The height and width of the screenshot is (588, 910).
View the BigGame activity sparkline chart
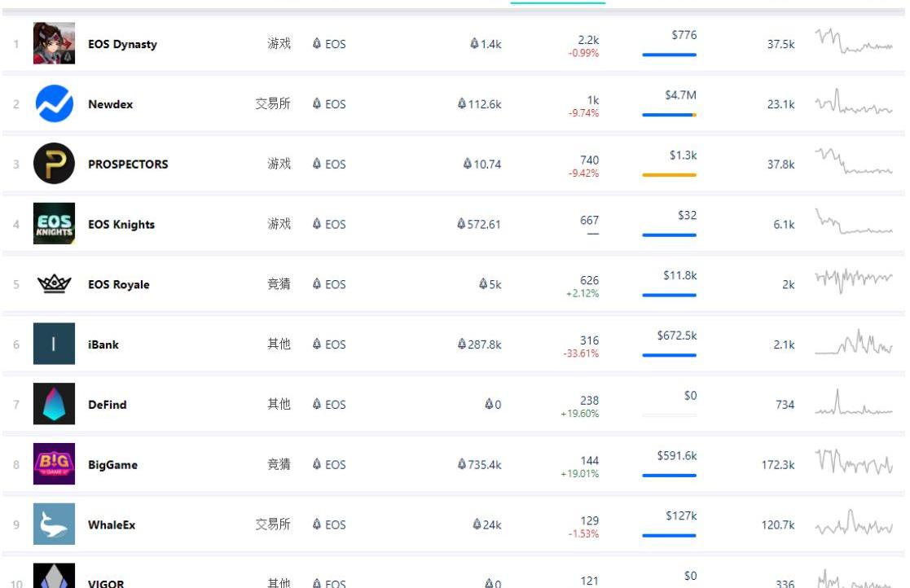853,462
